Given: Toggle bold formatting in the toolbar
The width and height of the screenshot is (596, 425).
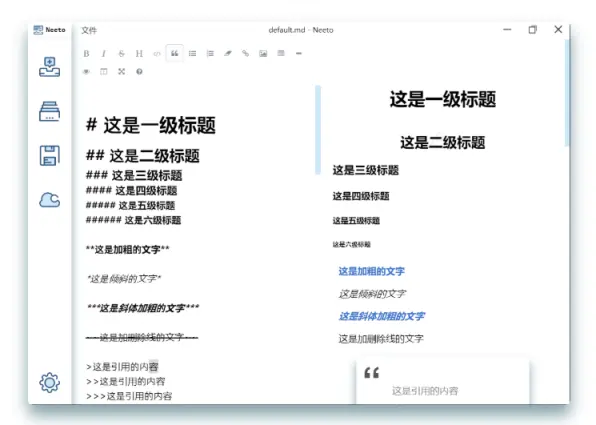Looking at the screenshot, I should click(86, 54).
